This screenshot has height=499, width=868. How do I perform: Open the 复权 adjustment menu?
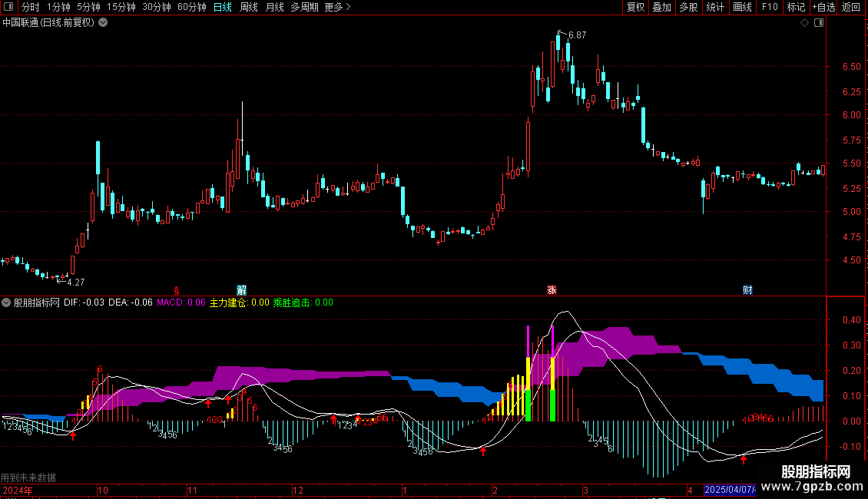pos(635,7)
